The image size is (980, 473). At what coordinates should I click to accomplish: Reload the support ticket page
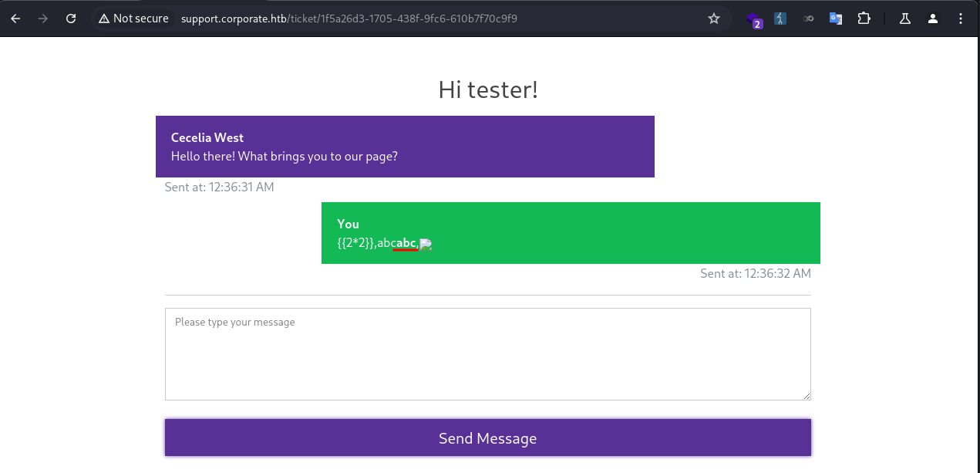(71, 19)
